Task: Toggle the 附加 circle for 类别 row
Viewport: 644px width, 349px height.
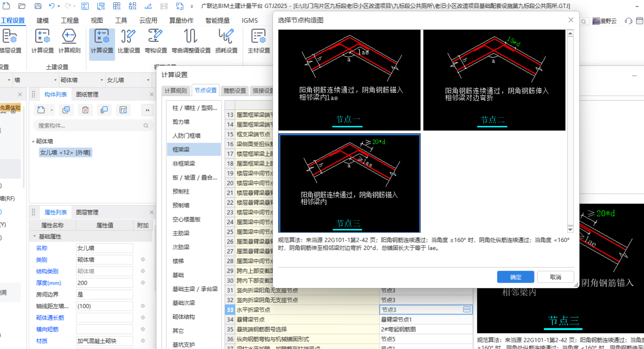Action: (x=143, y=260)
